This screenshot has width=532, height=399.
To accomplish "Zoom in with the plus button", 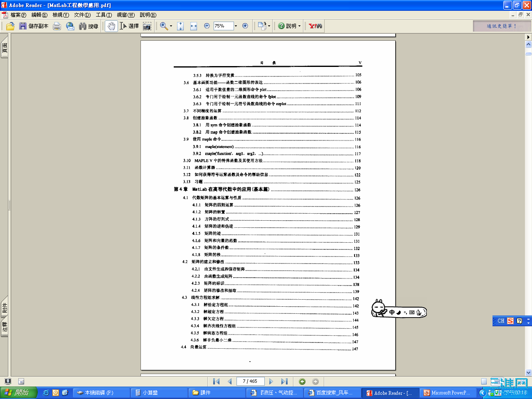I will click(x=245, y=26).
